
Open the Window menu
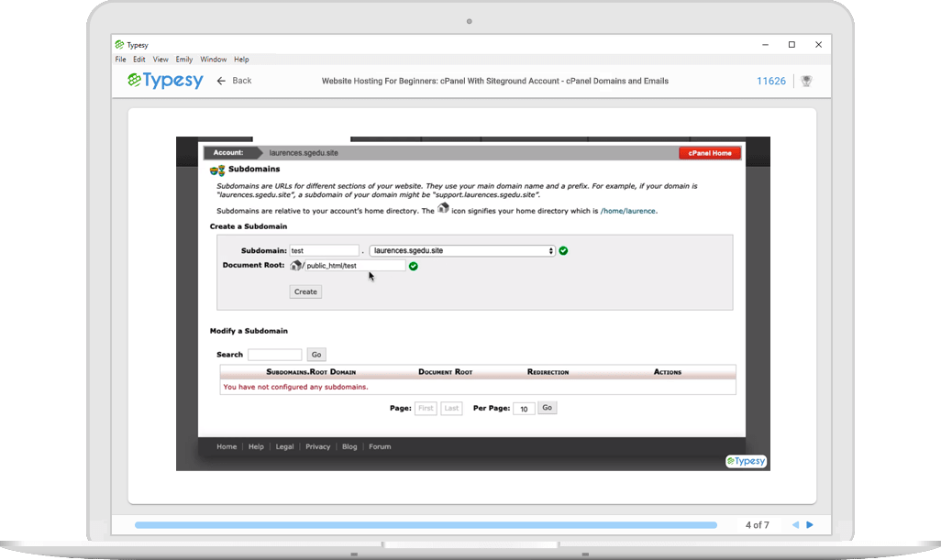(x=213, y=60)
